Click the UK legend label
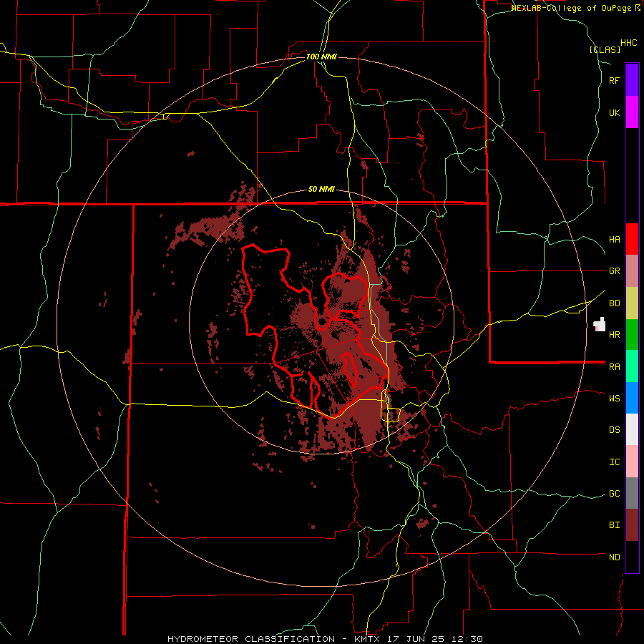This screenshot has width=644, height=644. click(615, 112)
